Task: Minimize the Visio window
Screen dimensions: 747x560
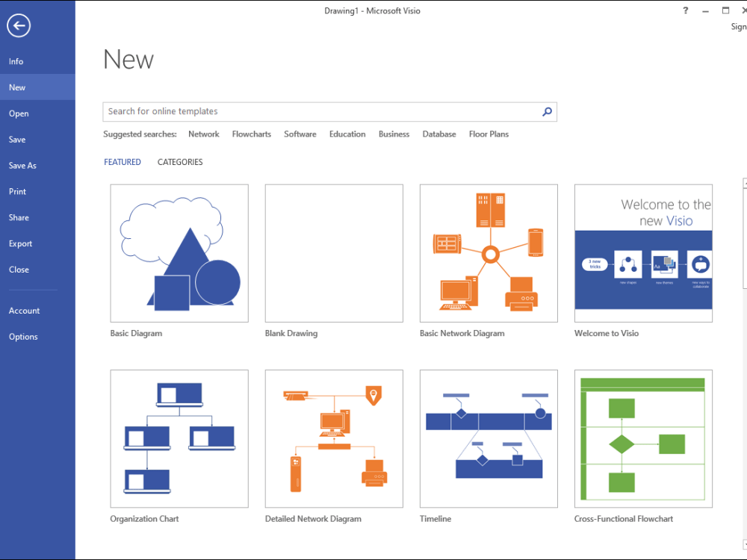Action: point(705,10)
